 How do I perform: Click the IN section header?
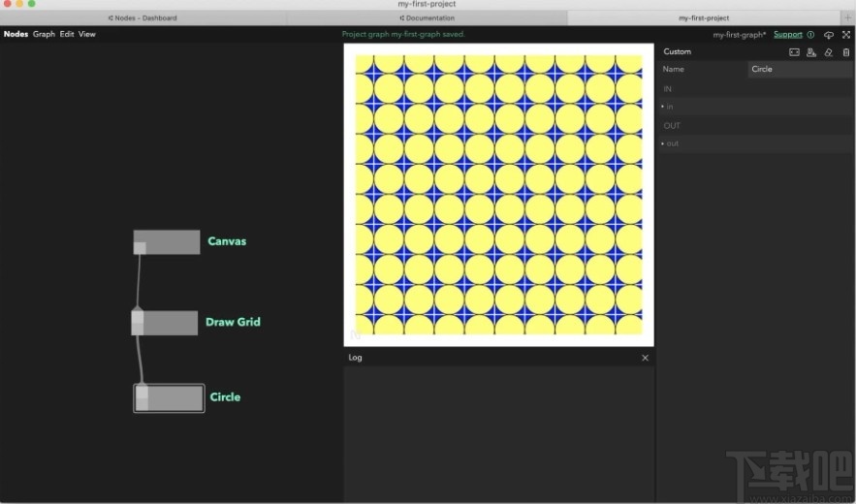click(667, 88)
